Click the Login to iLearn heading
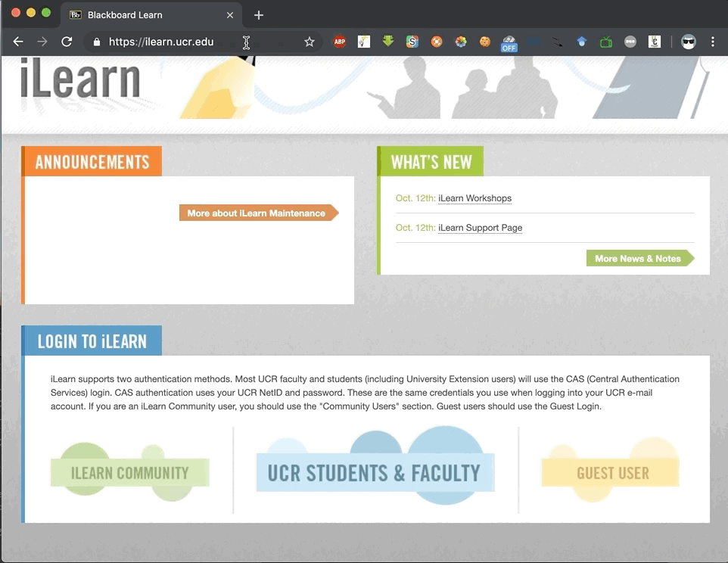Screen dimensions: 728x563 pyautogui.click(x=92, y=341)
